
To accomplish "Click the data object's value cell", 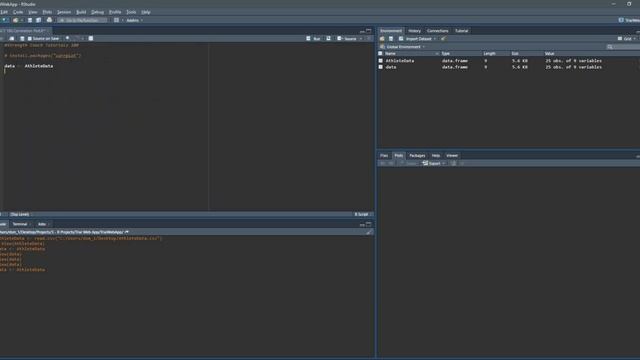I will 573,67.
